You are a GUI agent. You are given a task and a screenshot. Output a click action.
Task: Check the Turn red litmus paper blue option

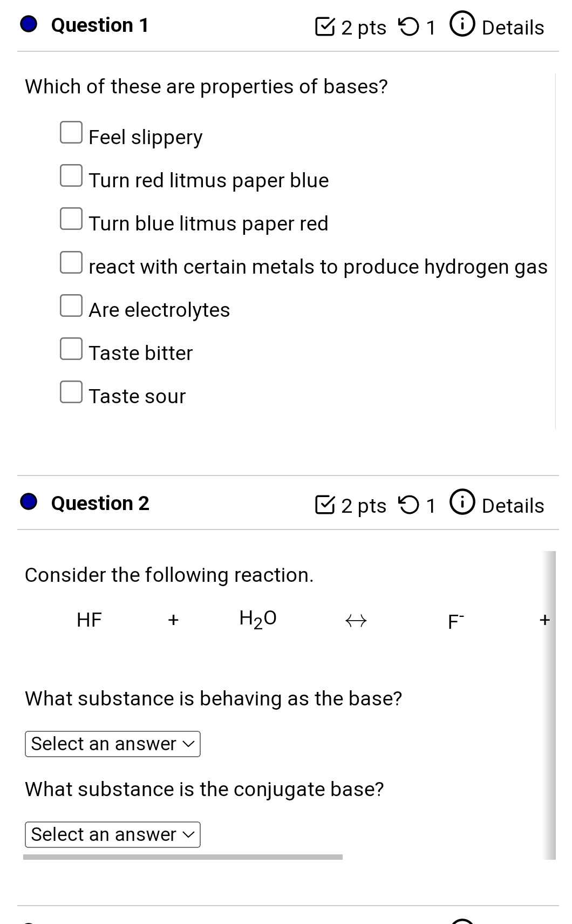click(72, 174)
